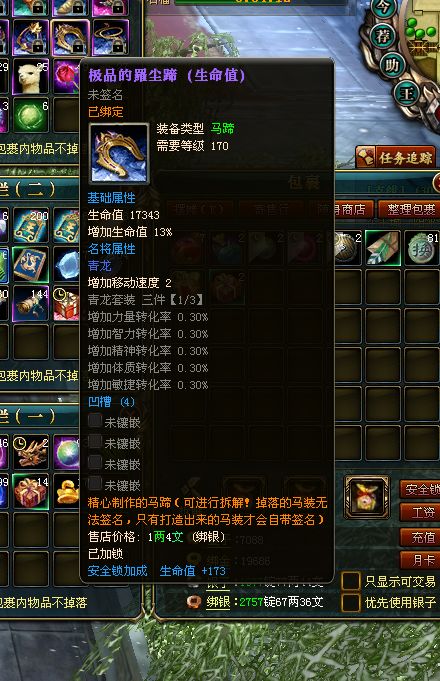Click the round 荐 menu button
Viewport: 440px width, 681px height.
382,36
